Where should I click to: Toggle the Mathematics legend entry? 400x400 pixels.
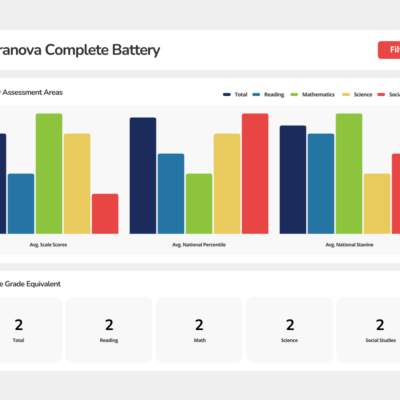click(x=313, y=95)
